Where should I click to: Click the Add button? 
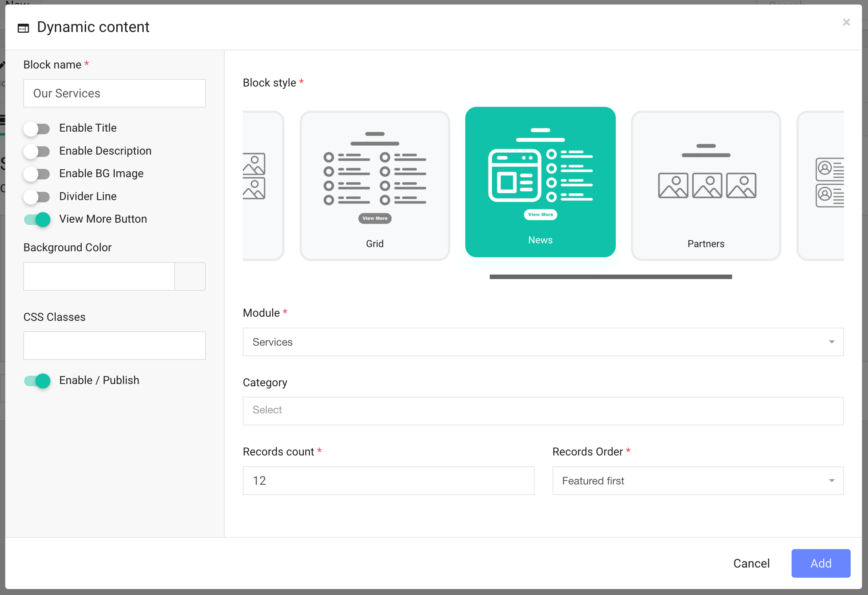click(821, 563)
